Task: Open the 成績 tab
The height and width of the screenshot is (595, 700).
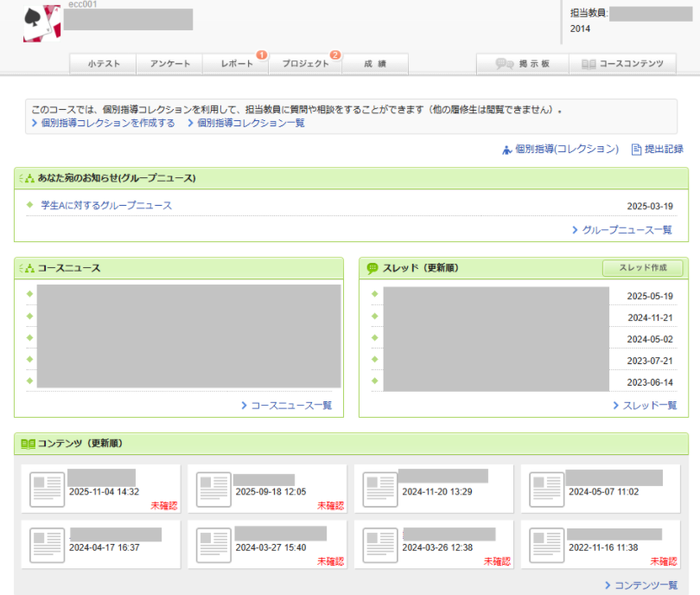Action: pos(375,64)
